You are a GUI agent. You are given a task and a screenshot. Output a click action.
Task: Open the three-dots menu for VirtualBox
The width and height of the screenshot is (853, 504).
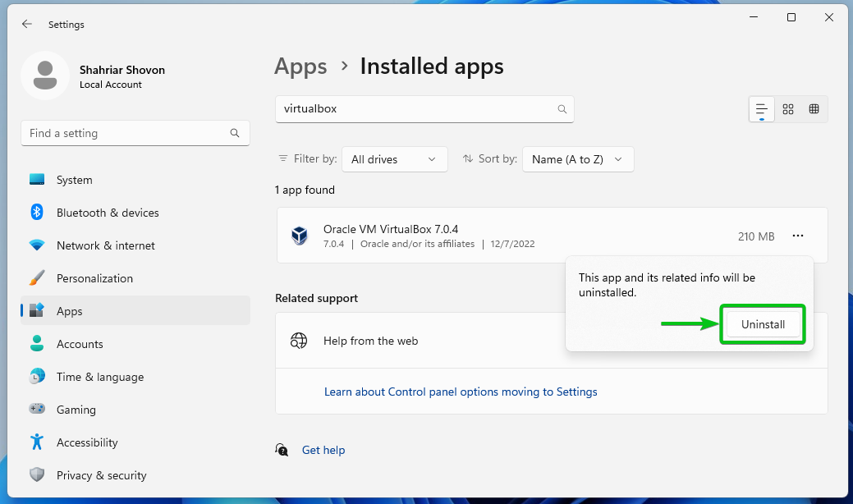coord(797,236)
